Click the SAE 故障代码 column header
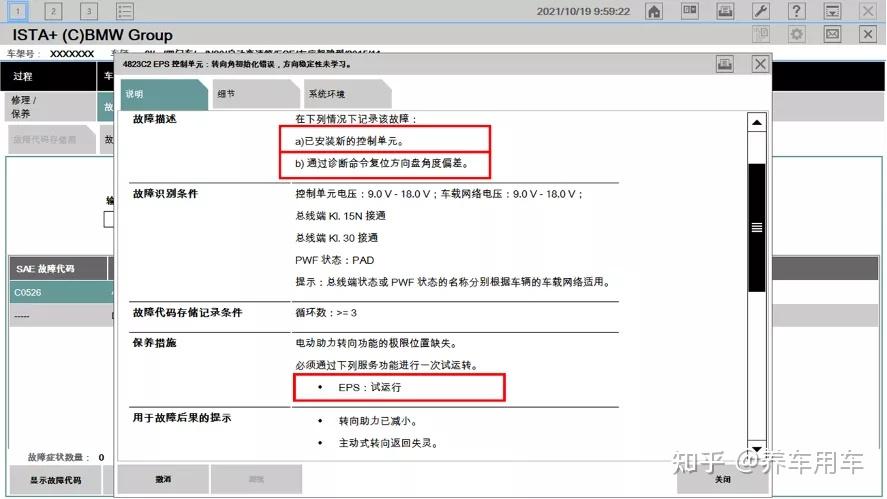Image resolution: width=887 pixels, height=499 pixels. pos(58,269)
